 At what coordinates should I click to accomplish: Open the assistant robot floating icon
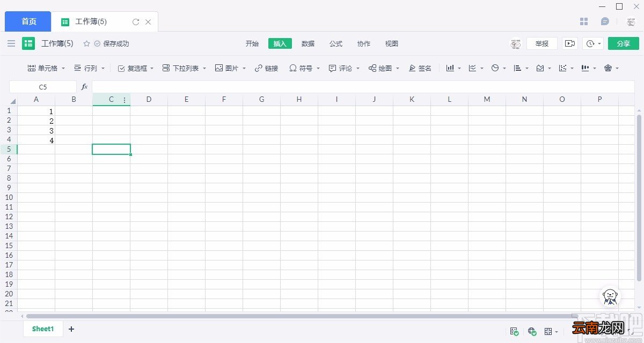(x=610, y=296)
